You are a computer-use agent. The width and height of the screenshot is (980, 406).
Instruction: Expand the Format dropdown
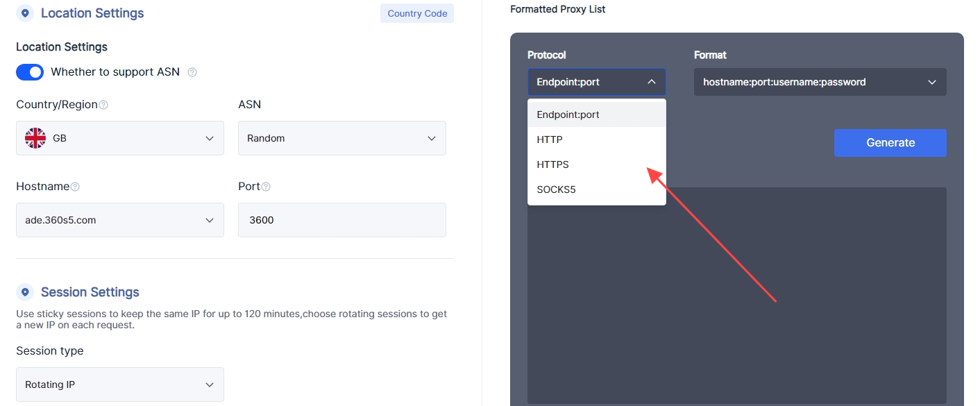coord(820,82)
